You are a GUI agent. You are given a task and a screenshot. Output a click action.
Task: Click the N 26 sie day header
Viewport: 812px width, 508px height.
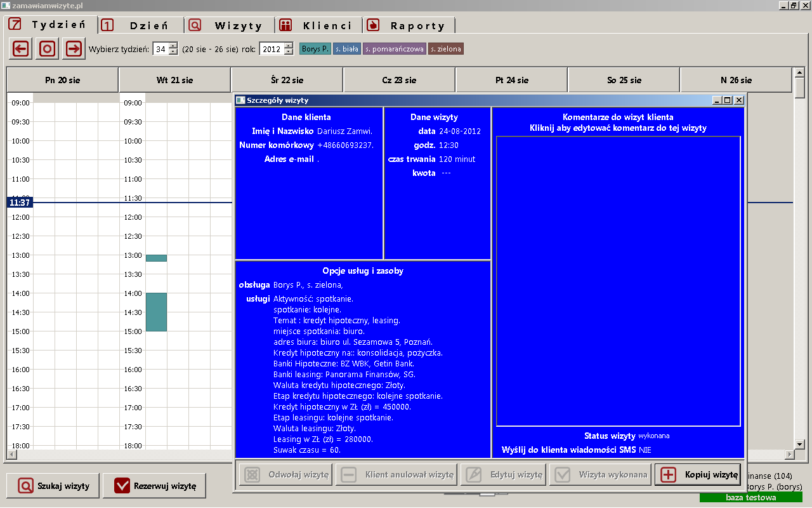[x=736, y=80]
